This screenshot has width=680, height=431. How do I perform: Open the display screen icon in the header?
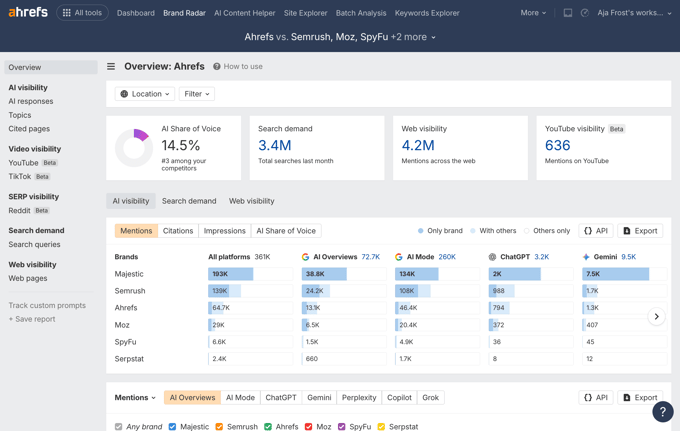point(568,13)
